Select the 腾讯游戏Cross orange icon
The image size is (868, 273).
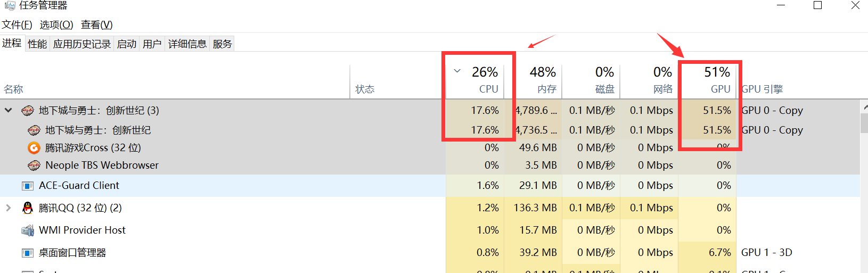pyautogui.click(x=34, y=147)
